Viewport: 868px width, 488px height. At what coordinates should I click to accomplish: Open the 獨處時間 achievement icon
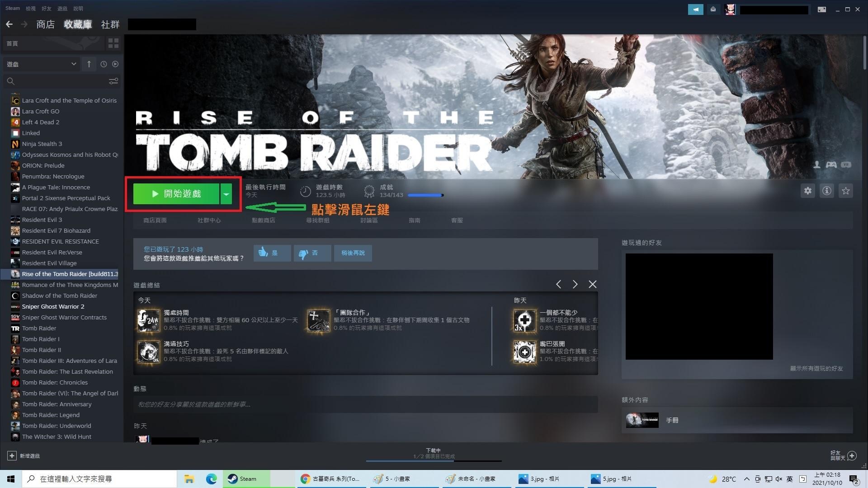tap(149, 320)
